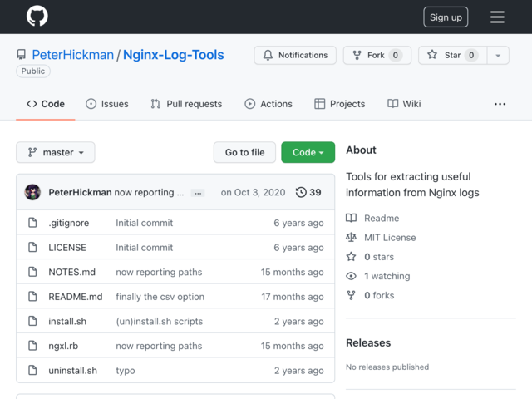Open the 'typo' commit message

pyautogui.click(x=126, y=371)
